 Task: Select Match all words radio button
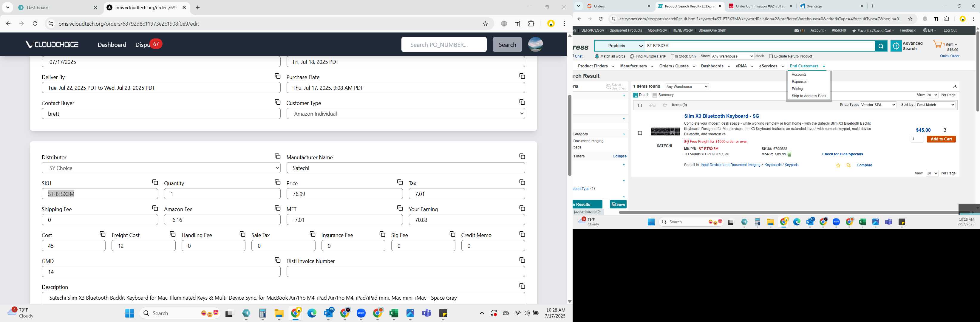[597, 57]
